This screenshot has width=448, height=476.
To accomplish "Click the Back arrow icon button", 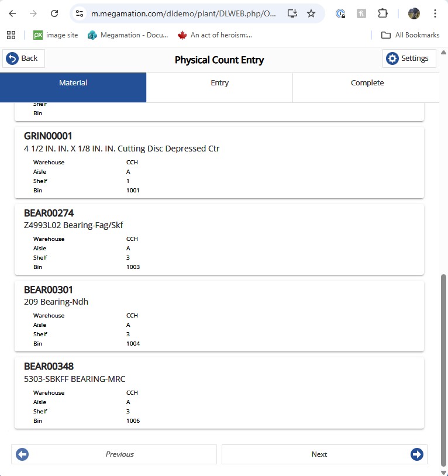I will click(x=12, y=58).
